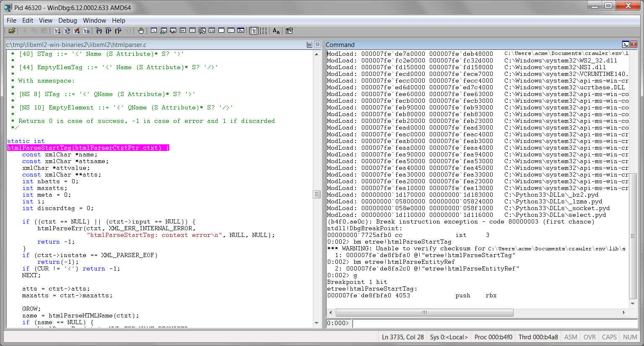
Task: Click source pane scroll-up arrow
Action: tap(317, 54)
